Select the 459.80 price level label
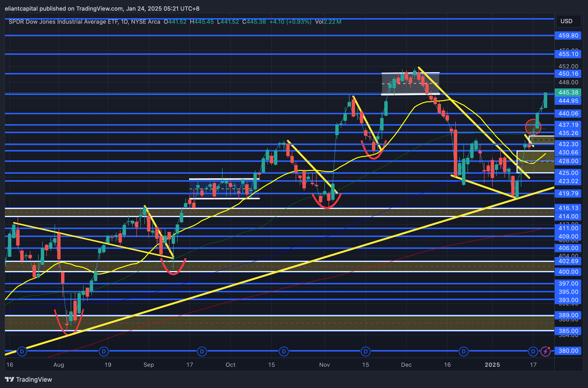 click(568, 35)
